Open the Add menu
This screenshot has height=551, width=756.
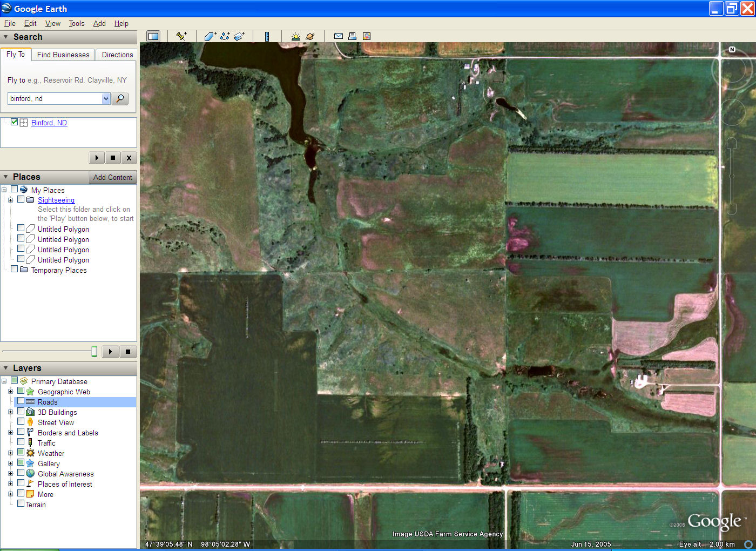click(99, 23)
